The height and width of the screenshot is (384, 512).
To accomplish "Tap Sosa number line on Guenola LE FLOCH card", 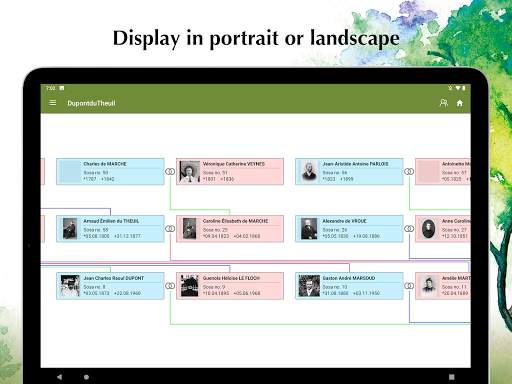I will click(214, 287).
